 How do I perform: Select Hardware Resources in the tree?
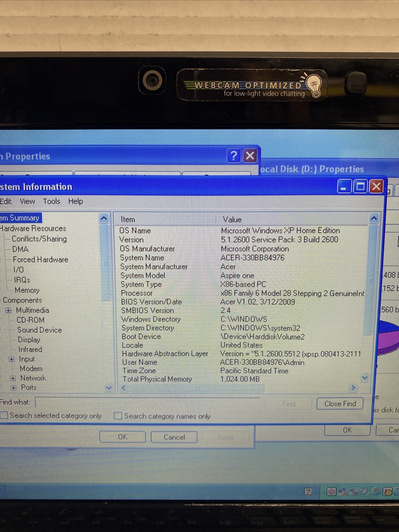pyautogui.click(x=33, y=229)
